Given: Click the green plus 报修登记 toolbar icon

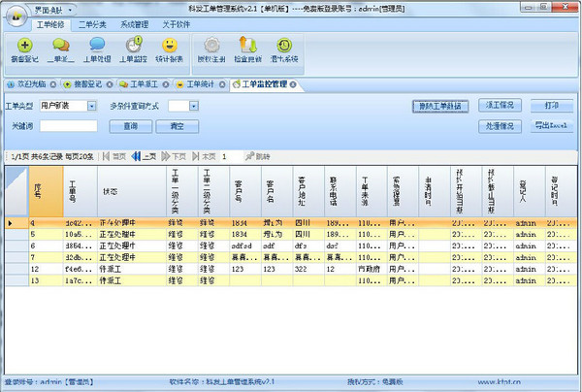Looking at the screenshot, I should (23, 46).
